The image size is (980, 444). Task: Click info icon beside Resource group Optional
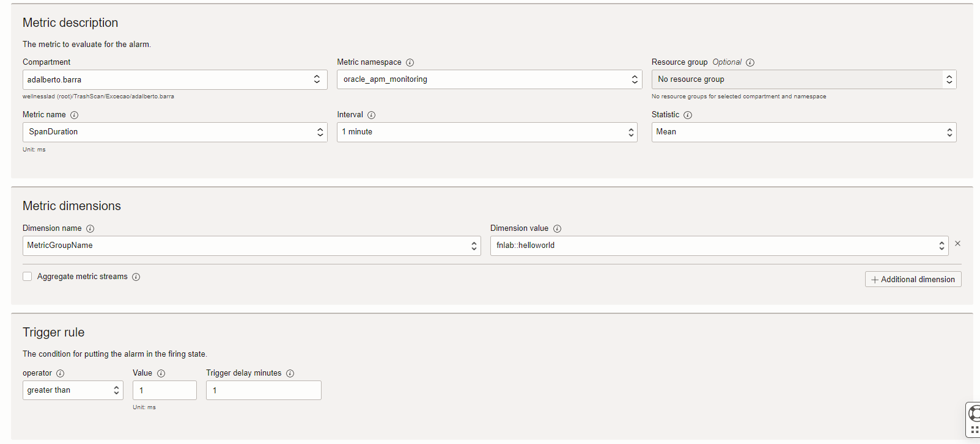pos(750,62)
